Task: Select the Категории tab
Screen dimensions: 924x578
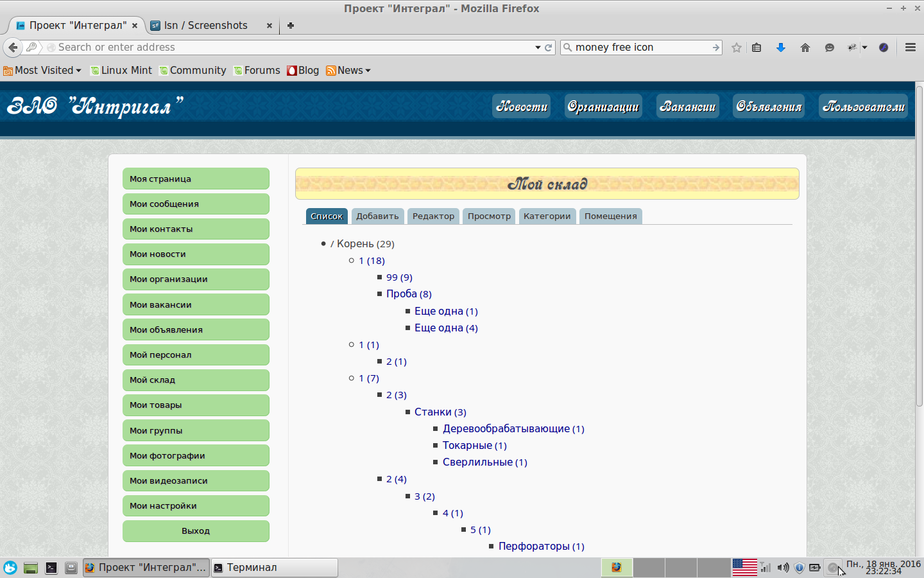Action: tap(547, 216)
